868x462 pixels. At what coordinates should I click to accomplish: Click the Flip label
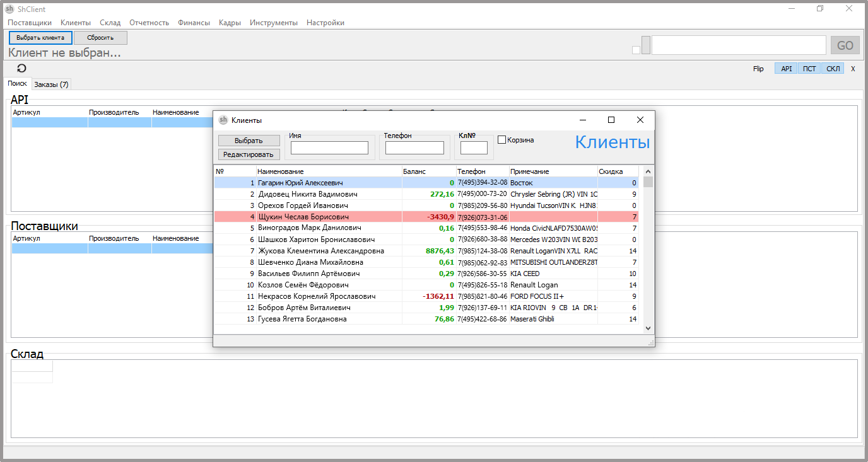[x=758, y=69]
